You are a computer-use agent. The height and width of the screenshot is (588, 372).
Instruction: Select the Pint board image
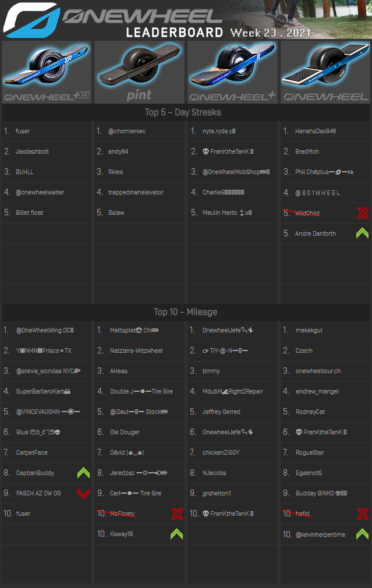coord(139,72)
